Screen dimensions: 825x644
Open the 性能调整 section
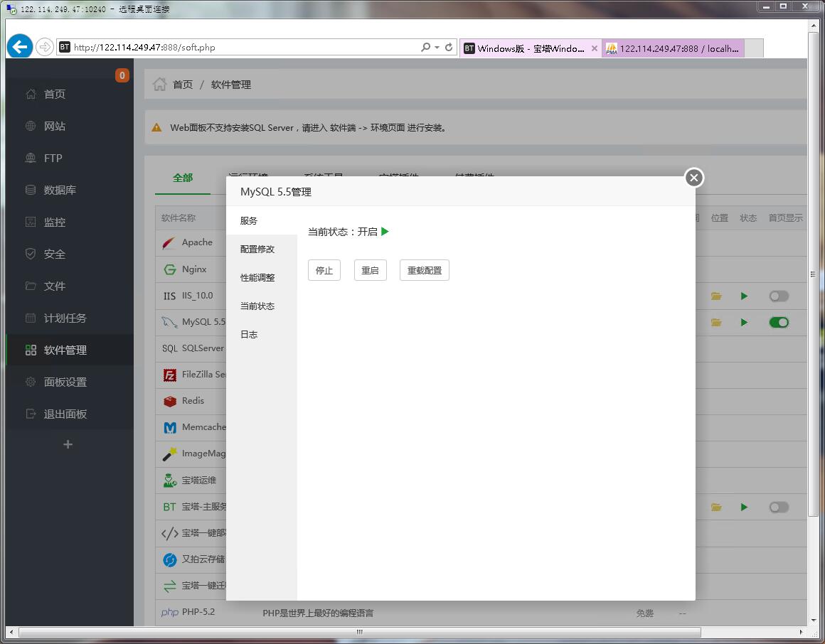click(262, 278)
